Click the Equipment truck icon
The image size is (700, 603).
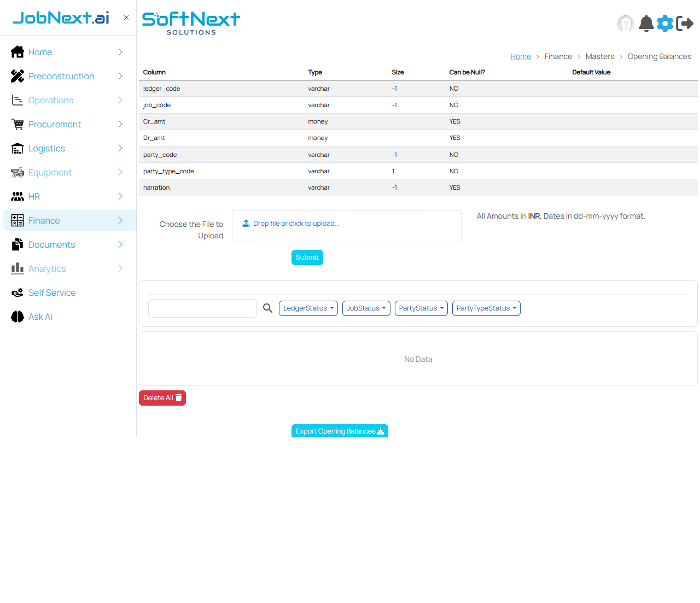17,172
